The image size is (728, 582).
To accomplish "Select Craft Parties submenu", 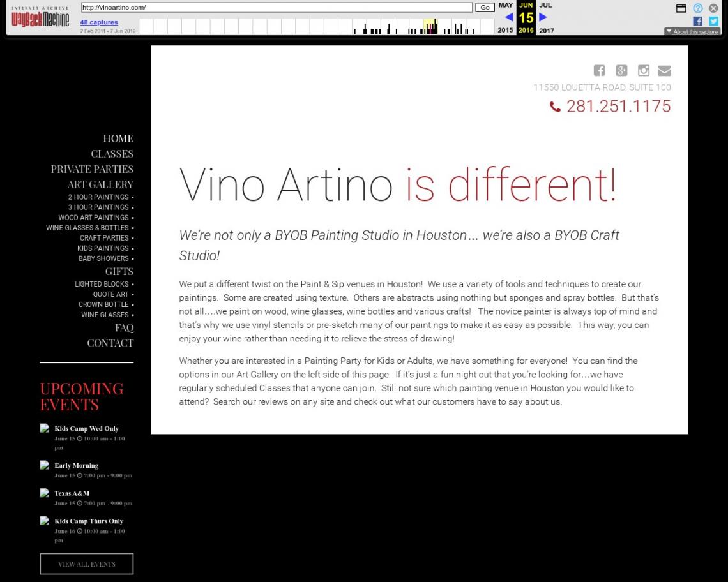I will coord(104,237).
